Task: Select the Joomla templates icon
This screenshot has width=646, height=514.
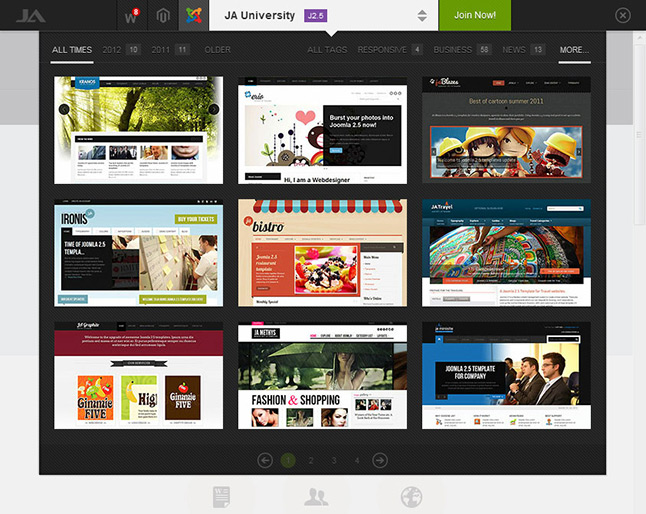Action: [x=194, y=16]
